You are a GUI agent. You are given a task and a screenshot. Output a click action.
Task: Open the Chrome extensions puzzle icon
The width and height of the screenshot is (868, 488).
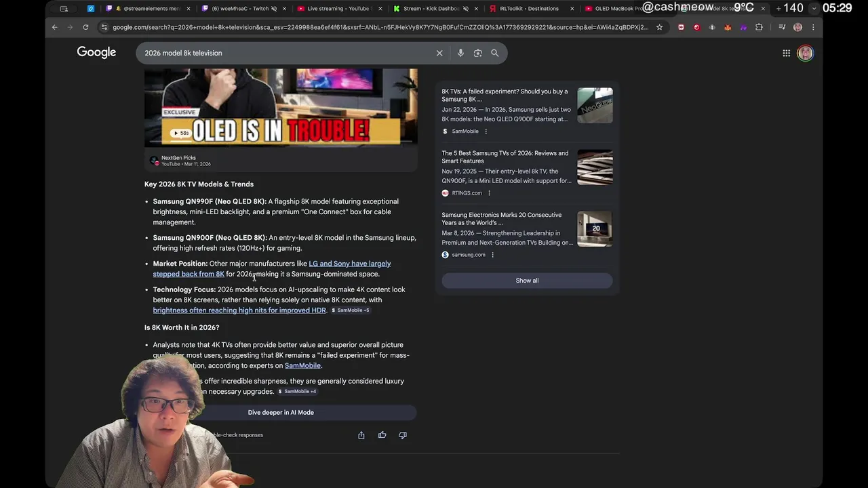pyautogui.click(x=759, y=27)
